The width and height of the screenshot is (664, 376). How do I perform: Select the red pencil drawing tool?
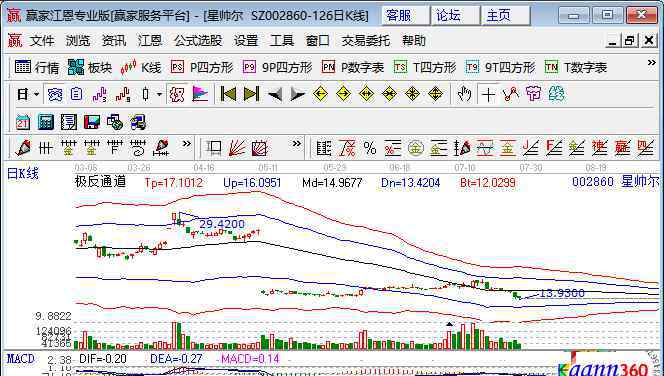pyautogui.click(x=23, y=148)
